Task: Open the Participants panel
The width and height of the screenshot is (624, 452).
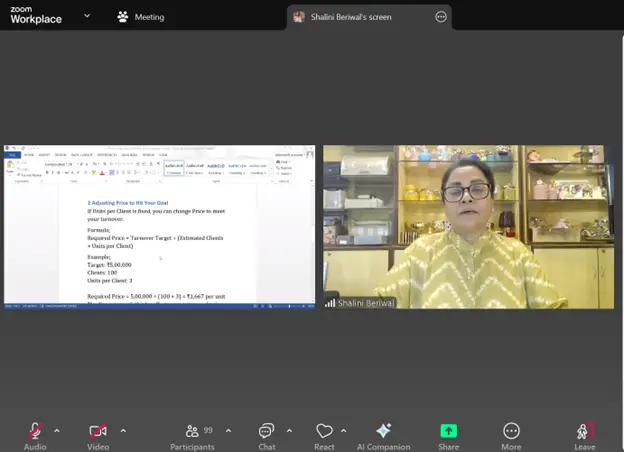Action: pyautogui.click(x=192, y=431)
